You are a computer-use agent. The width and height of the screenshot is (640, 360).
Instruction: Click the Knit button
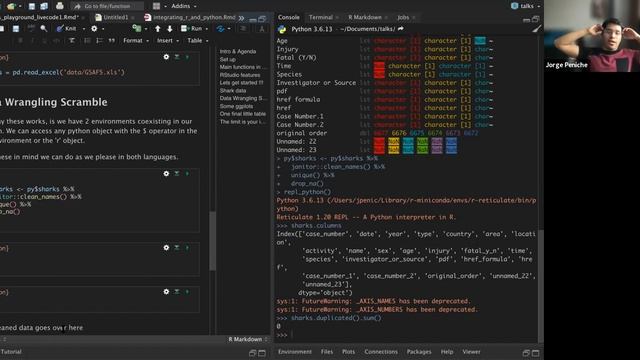[67, 29]
